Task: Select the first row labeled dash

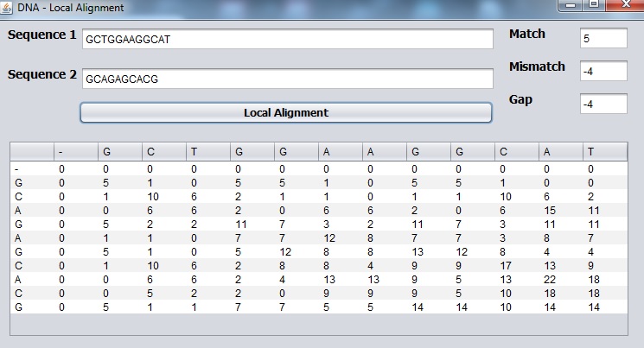Action: tap(319, 169)
